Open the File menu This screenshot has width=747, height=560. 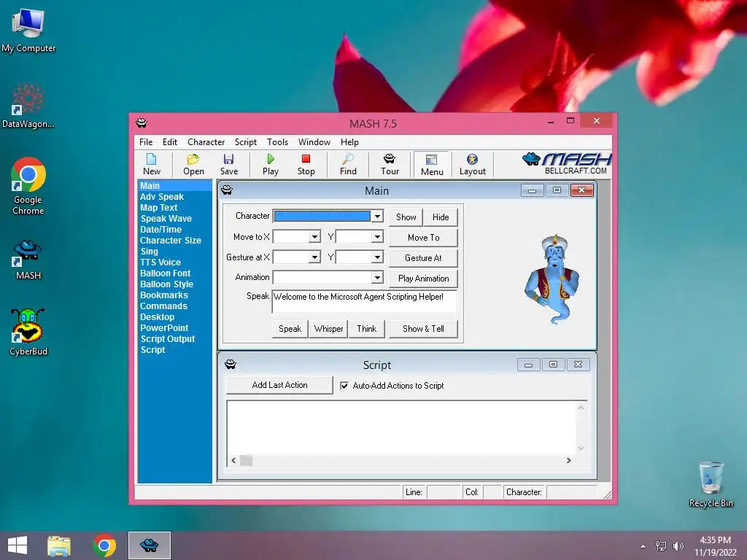[146, 142]
